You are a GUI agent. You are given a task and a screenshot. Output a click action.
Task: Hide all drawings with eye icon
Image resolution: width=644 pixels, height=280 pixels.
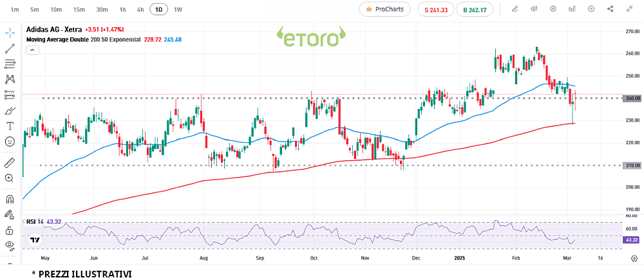[x=10, y=246]
